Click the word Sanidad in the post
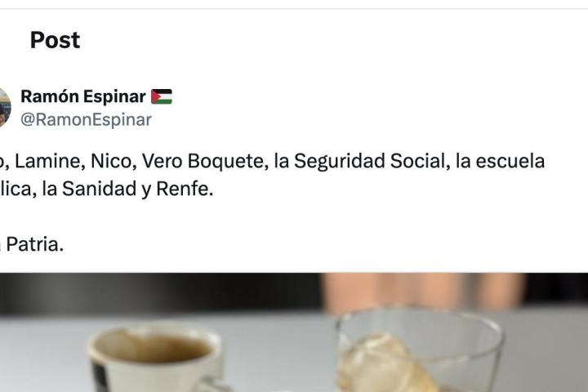 (x=99, y=189)
